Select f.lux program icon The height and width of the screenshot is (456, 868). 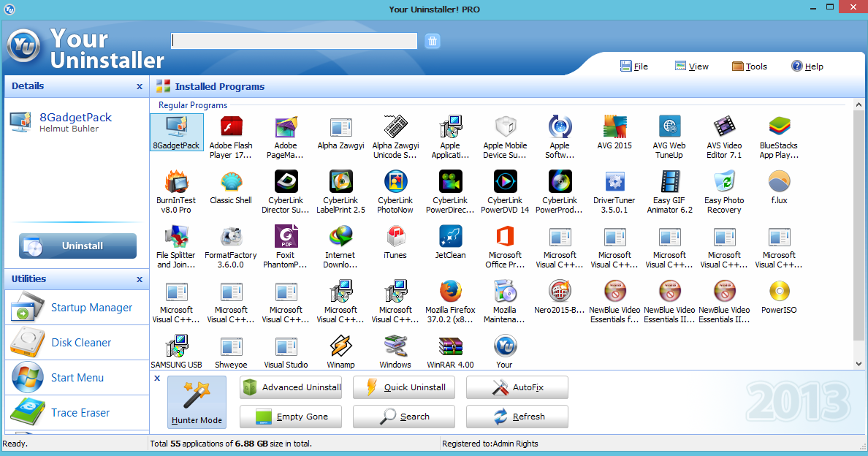(779, 182)
